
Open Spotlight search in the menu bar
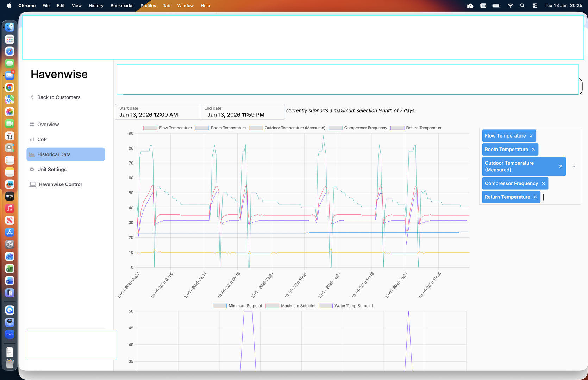pos(522,6)
